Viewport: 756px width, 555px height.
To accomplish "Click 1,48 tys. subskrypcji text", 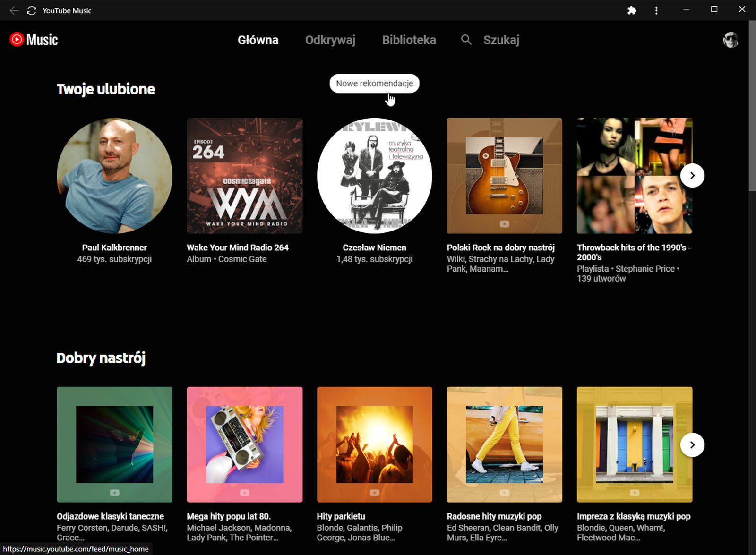I will [374, 259].
